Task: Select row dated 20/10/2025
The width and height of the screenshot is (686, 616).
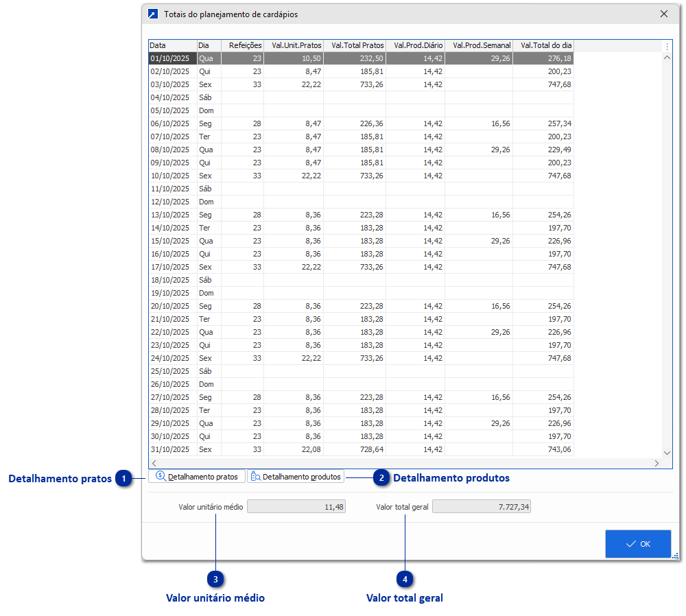Action: [x=361, y=306]
